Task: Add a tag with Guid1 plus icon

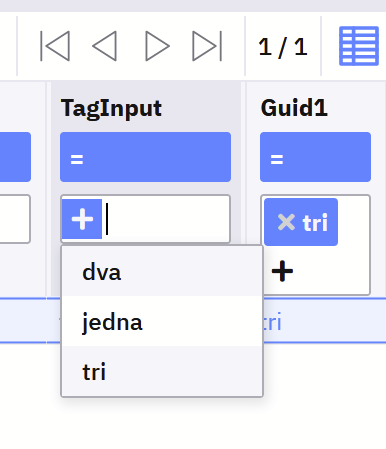Action: 282,271
